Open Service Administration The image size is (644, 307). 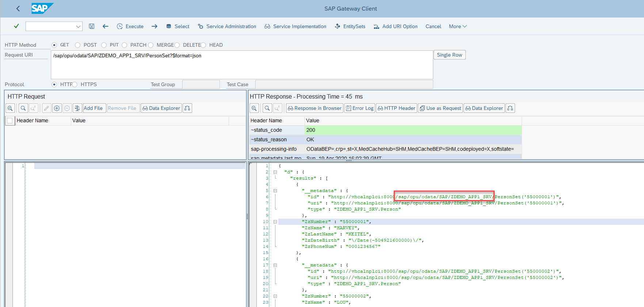pyautogui.click(x=227, y=26)
